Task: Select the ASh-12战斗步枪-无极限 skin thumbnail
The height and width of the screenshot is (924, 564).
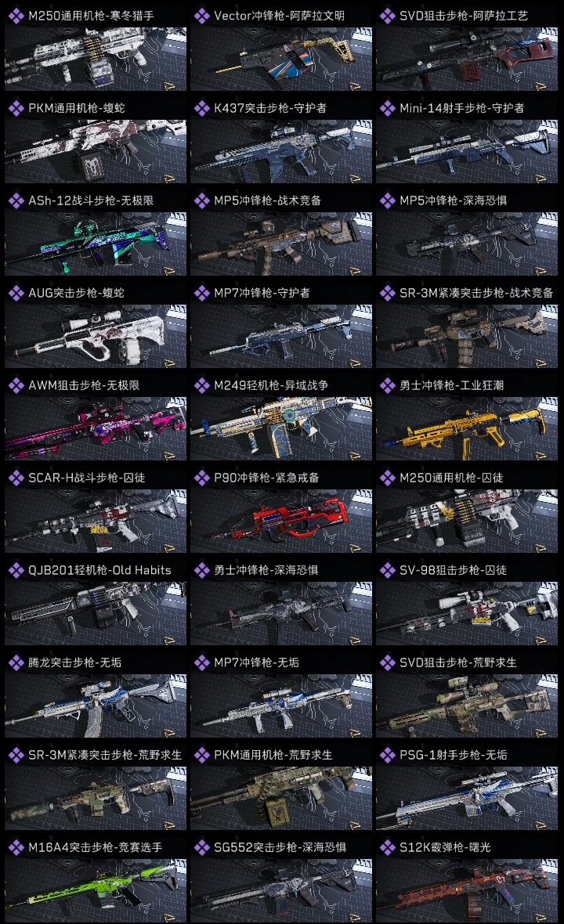Action: coord(96,244)
